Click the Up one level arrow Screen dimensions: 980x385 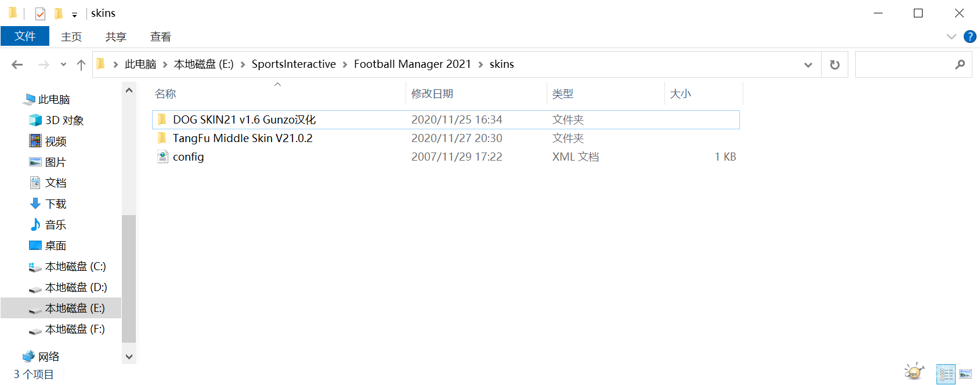click(x=81, y=65)
